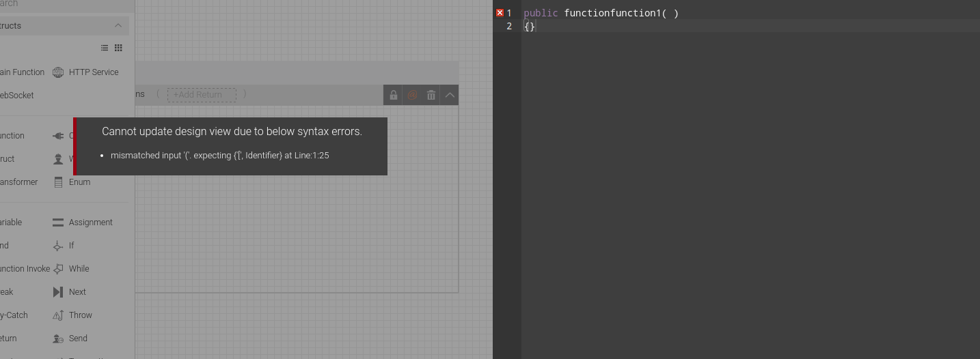Select the Send statement tool

[x=70, y=339]
